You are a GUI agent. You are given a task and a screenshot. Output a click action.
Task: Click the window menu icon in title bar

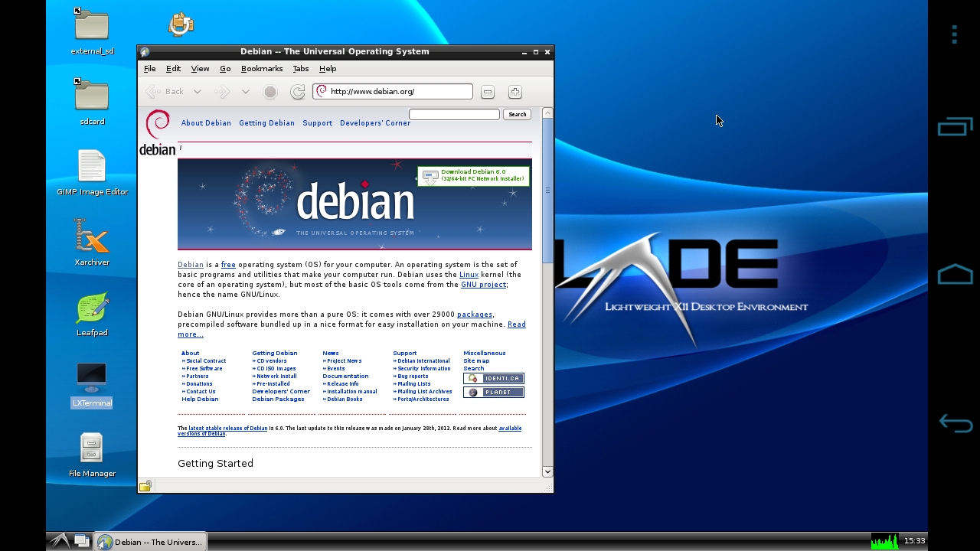pyautogui.click(x=145, y=52)
